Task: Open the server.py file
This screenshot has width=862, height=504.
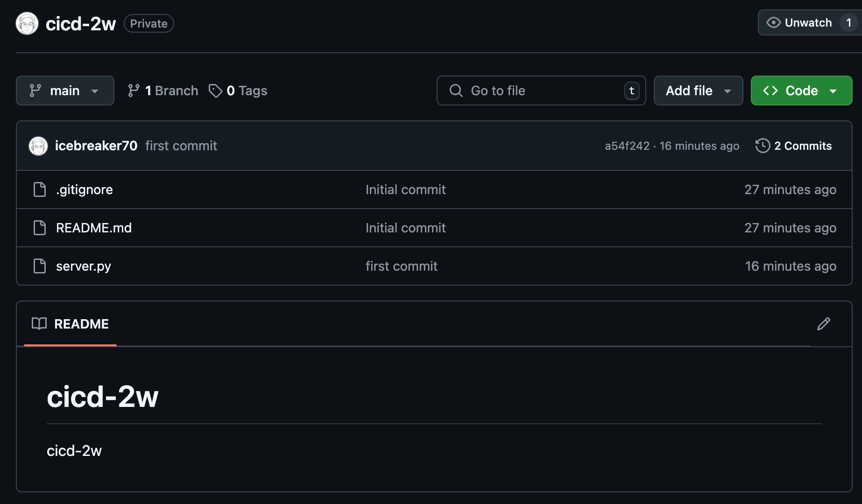Action: [84, 266]
